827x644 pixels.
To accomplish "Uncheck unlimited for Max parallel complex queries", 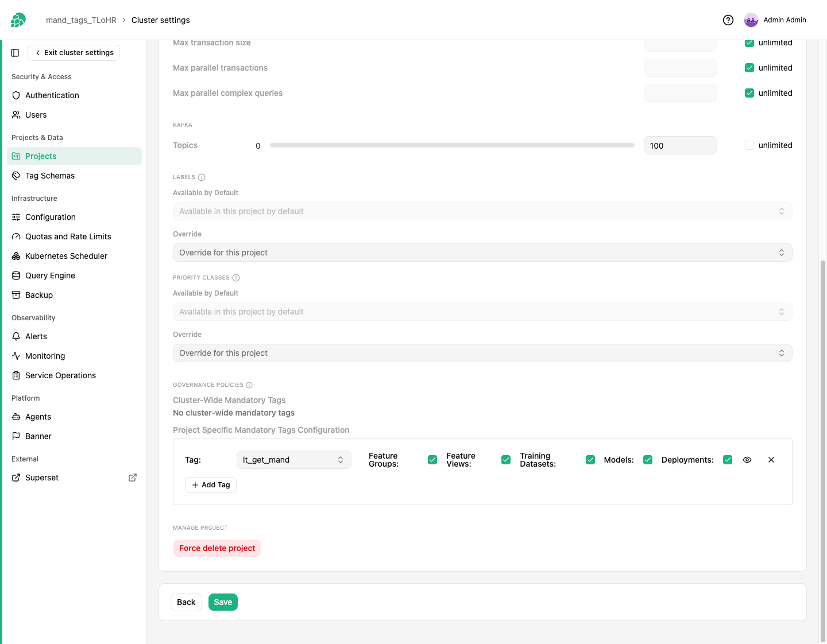I will 749,93.
